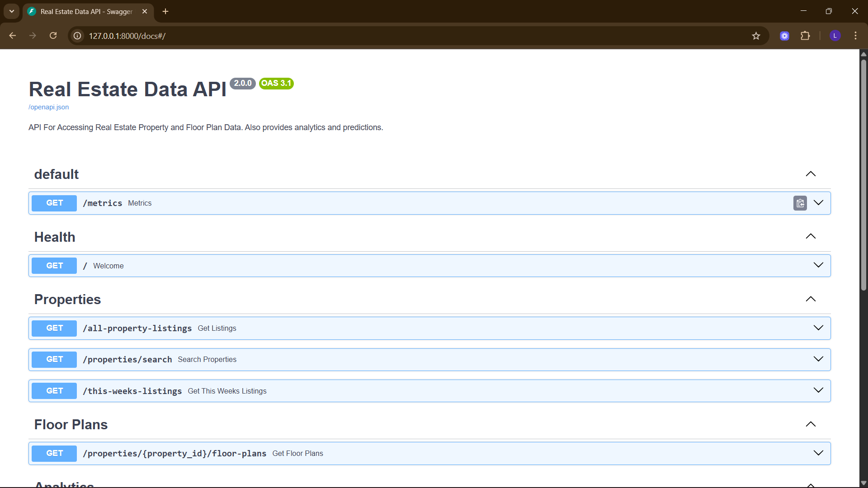The width and height of the screenshot is (868, 488).
Task: Open the Chrome profile avatar L
Action: click(x=835, y=36)
